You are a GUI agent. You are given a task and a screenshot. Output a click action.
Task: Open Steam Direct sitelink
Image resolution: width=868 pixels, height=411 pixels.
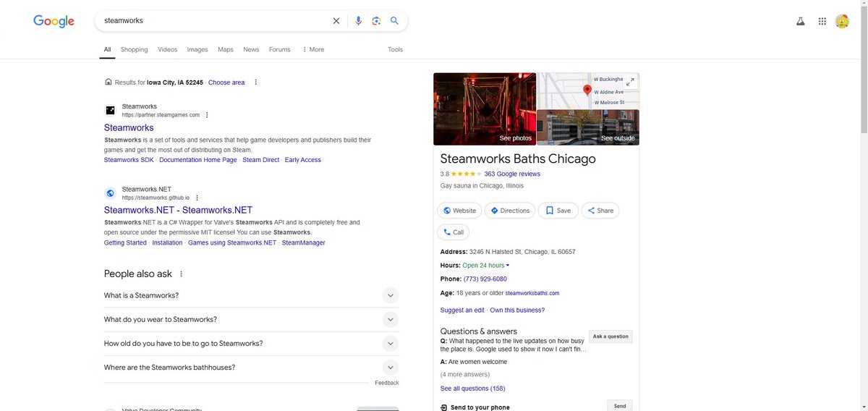click(x=261, y=160)
